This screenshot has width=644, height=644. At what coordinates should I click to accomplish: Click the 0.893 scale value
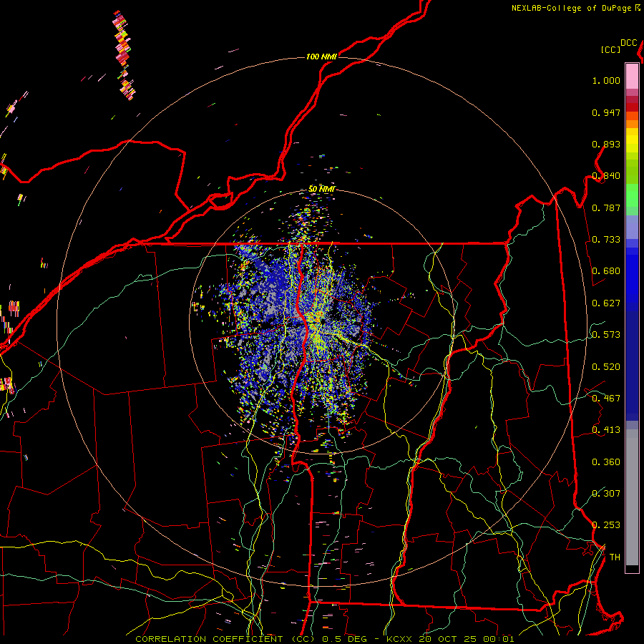(x=606, y=144)
